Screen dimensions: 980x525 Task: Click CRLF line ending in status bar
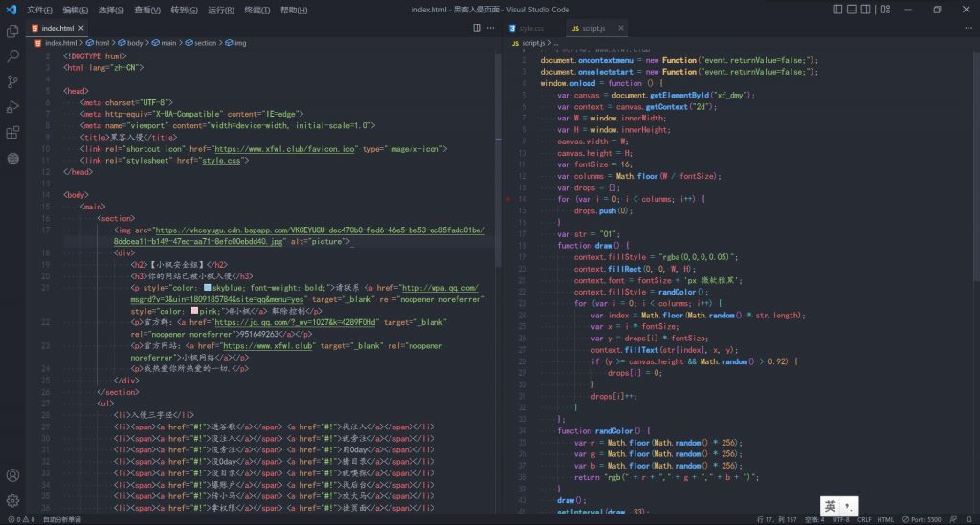(864, 519)
